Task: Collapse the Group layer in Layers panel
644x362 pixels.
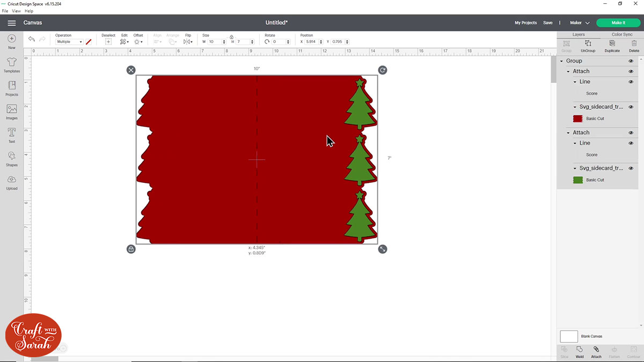Action: click(562, 61)
